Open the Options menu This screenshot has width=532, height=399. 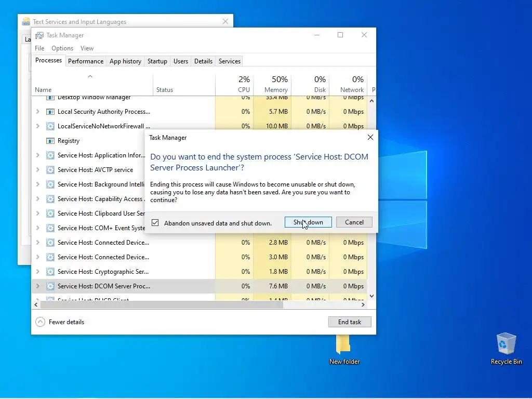click(x=62, y=48)
